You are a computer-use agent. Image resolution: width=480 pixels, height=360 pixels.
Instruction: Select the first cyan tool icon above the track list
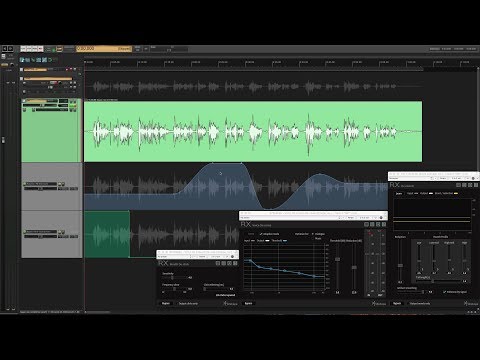[22, 60]
